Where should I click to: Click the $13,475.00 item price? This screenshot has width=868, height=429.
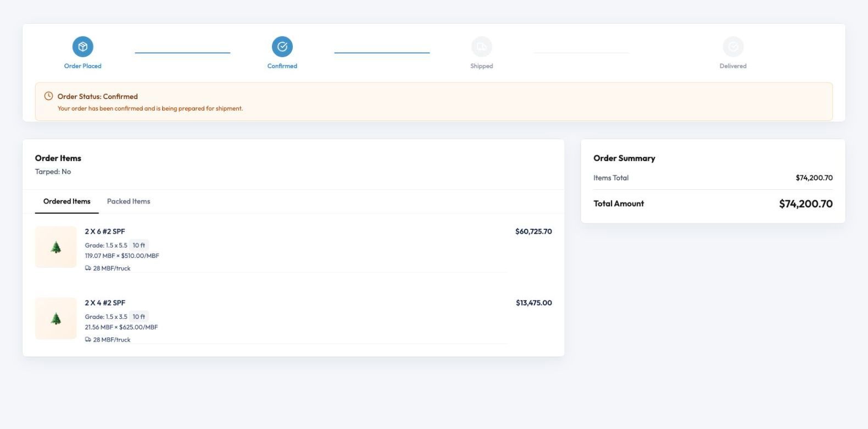534,303
